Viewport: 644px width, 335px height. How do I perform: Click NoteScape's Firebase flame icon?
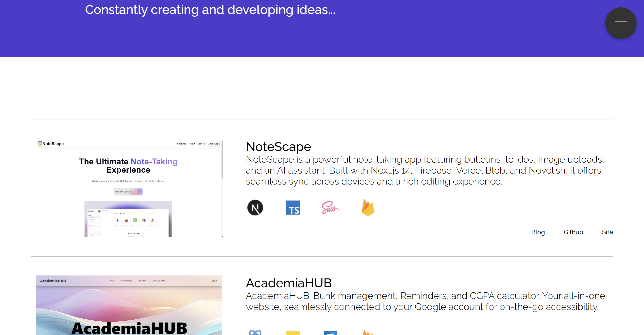368,207
